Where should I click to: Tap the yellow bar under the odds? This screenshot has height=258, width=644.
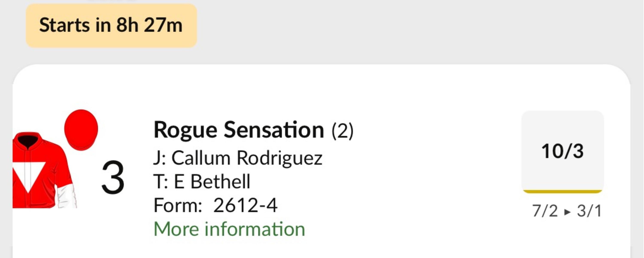click(562, 192)
